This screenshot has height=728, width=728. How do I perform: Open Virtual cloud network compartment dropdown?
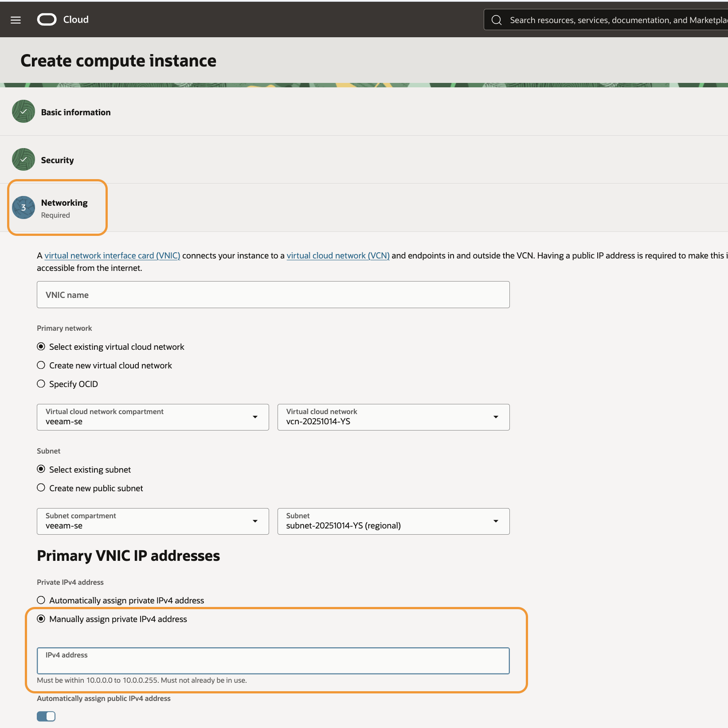(x=153, y=417)
